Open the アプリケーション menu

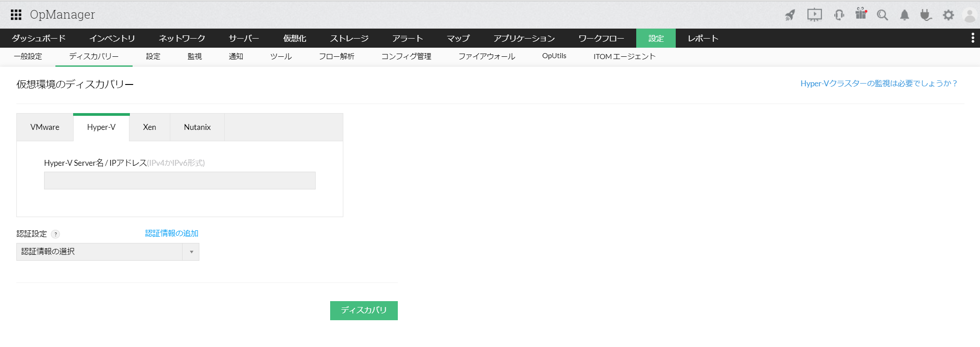tap(524, 38)
